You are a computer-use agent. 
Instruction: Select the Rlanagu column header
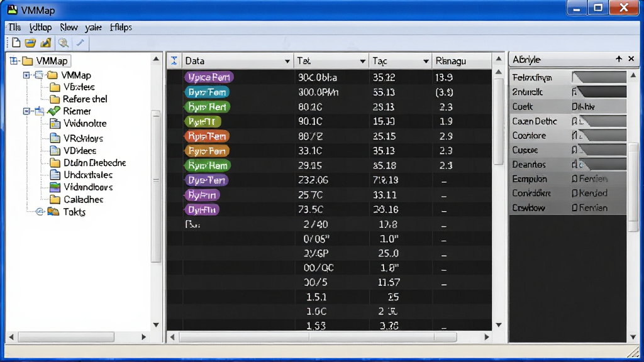point(462,61)
